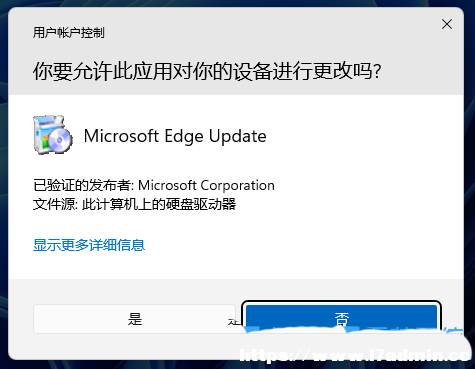Image resolution: width=475 pixels, height=369 pixels.
Task: Click the 此计算机上的硬盘驱动器 text
Action: pyautogui.click(x=159, y=204)
